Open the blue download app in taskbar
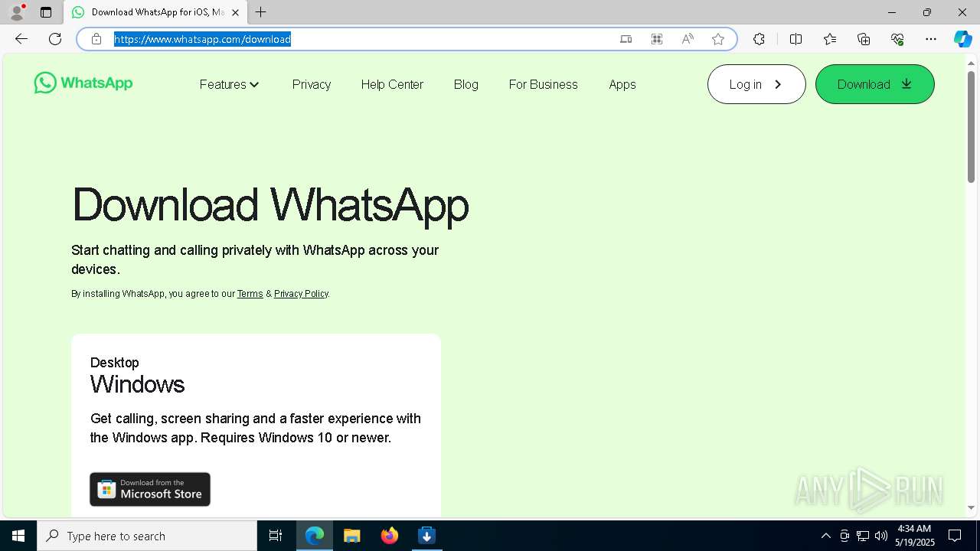This screenshot has width=980, height=551. click(427, 536)
